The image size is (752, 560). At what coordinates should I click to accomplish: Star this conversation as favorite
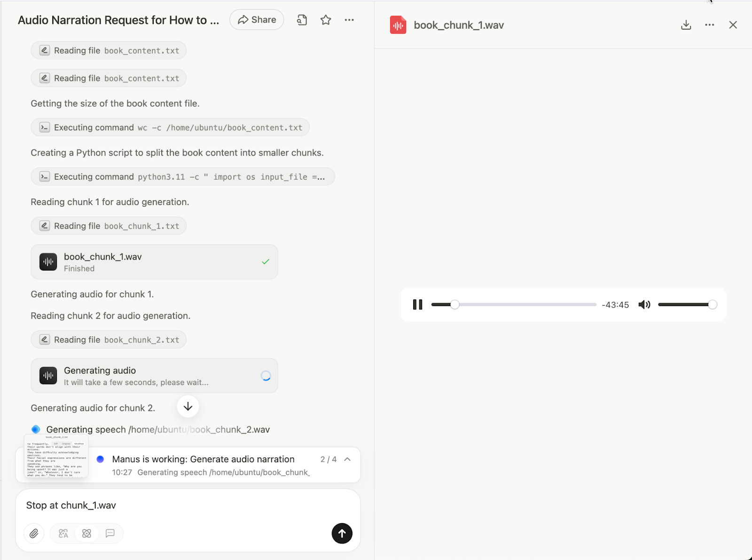point(326,20)
